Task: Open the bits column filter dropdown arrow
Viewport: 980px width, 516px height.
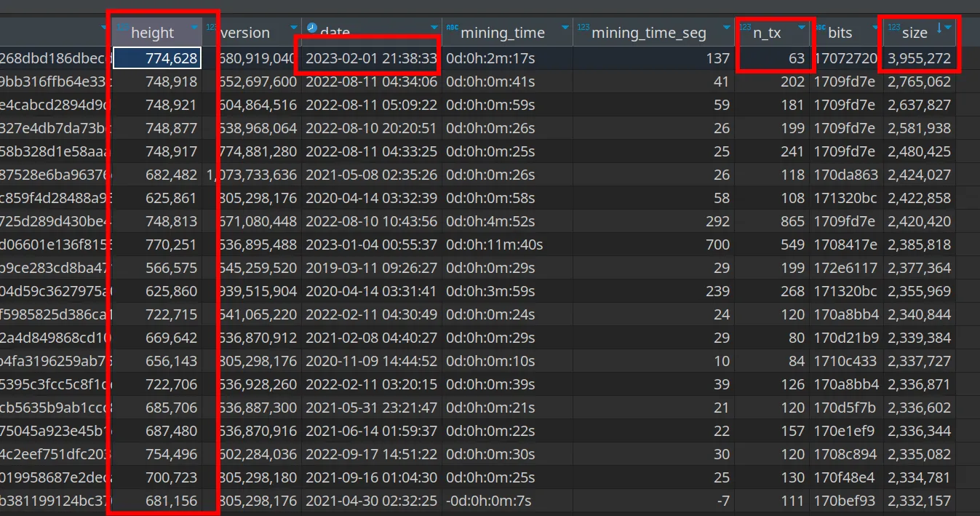Action: pyautogui.click(x=875, y=28)
